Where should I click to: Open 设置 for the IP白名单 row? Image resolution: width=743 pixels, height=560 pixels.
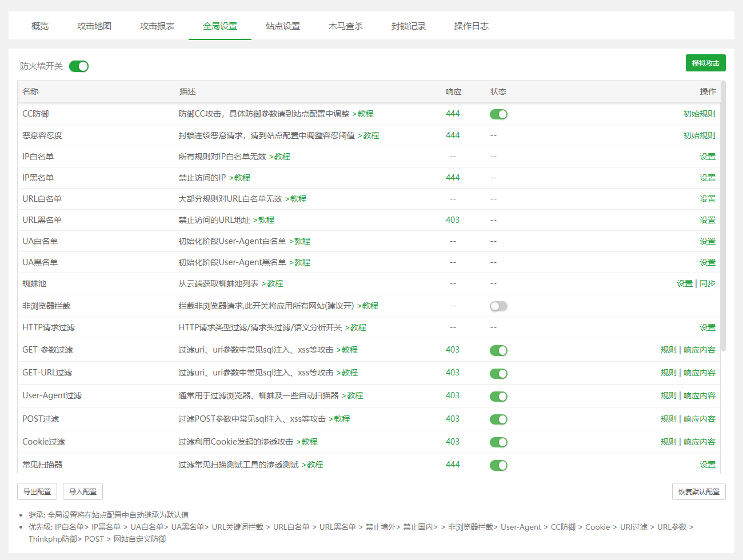click(707, 157)
